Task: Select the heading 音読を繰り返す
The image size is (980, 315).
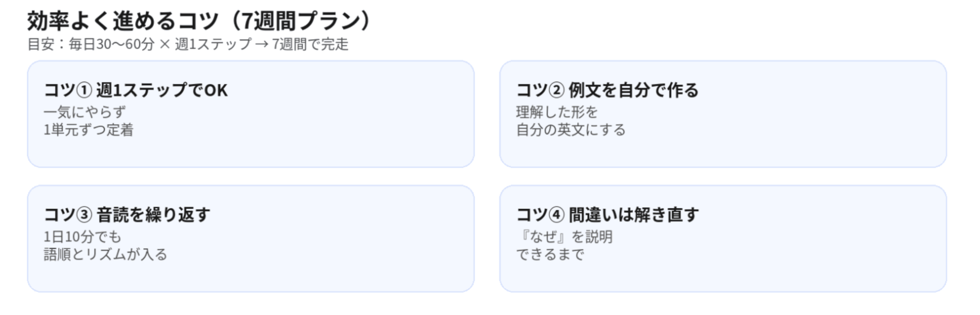Action: (153, 215)
